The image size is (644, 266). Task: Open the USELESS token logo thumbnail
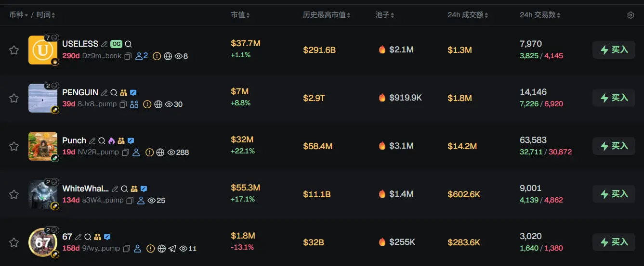[x=42, y=50]
